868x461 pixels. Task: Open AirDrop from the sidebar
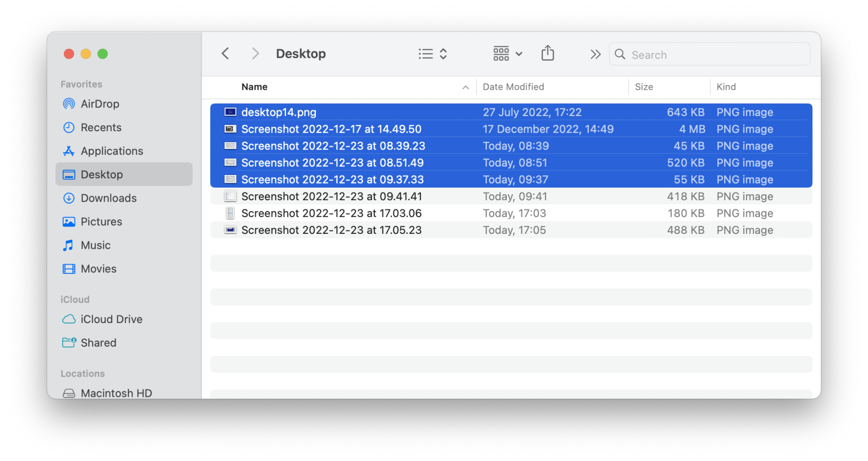point(100,104)
